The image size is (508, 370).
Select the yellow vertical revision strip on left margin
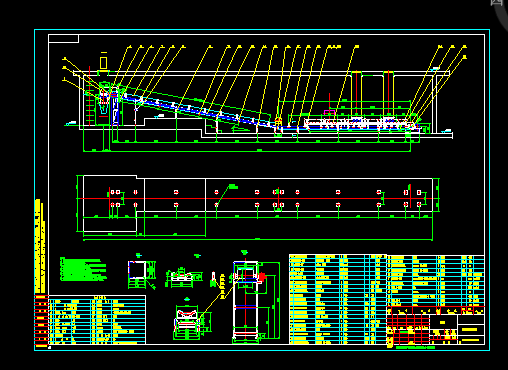pos(40,247)
